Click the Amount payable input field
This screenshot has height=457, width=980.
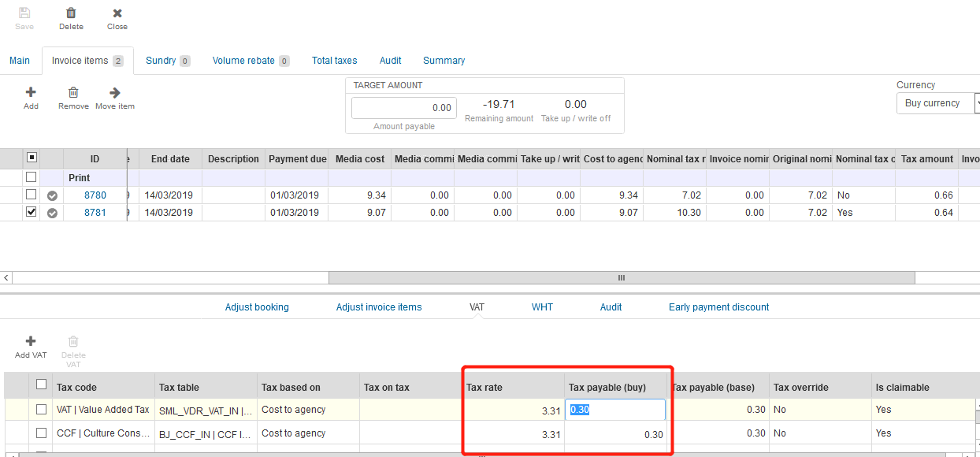[x=404, y=108]
